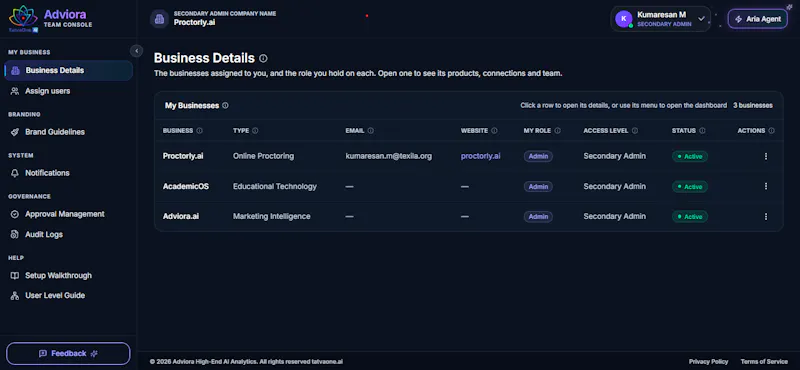Screen dimensions: 800x370
Task: Click Brand Guidelines rocket icon
Action: 15,132
